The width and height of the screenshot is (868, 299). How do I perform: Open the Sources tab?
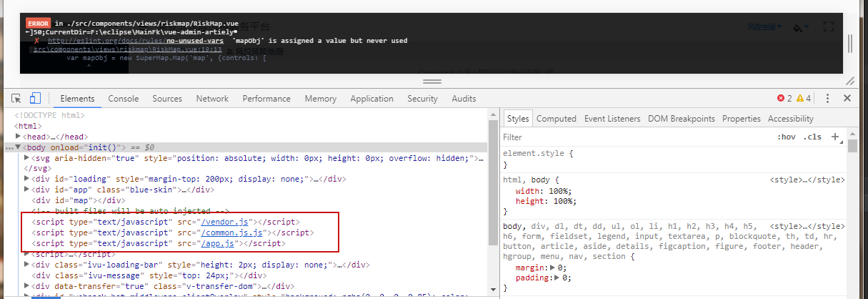coord(167,99)
